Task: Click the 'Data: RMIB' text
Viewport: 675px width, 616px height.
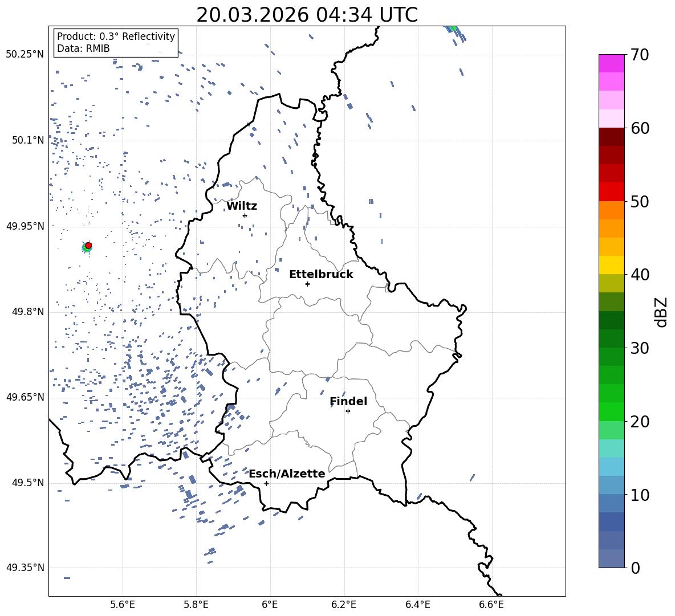Action: (83, 48)
